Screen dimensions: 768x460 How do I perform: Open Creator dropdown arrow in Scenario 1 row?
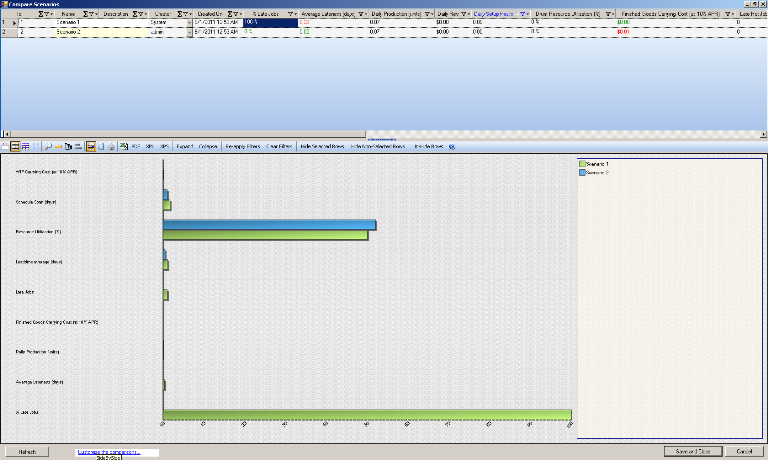(x=190, y=23)
